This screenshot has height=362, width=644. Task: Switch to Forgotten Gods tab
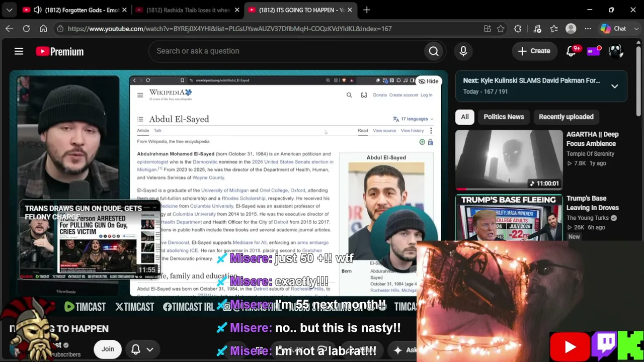(82, 10)
